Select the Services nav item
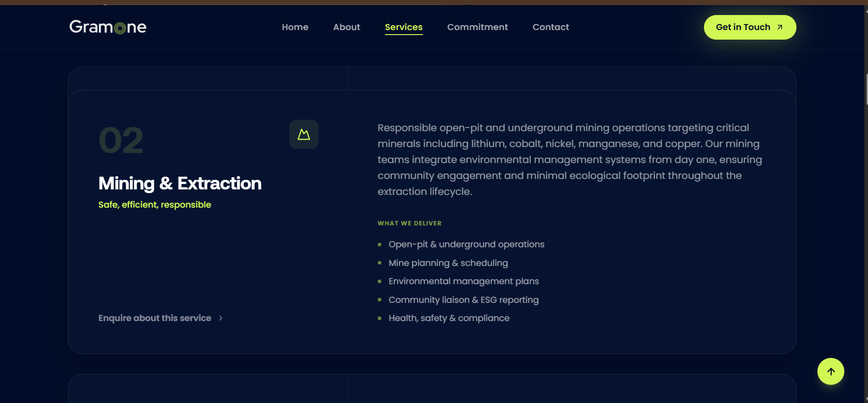The height and width of the screenshot is (403, 868). pos(404,27)
